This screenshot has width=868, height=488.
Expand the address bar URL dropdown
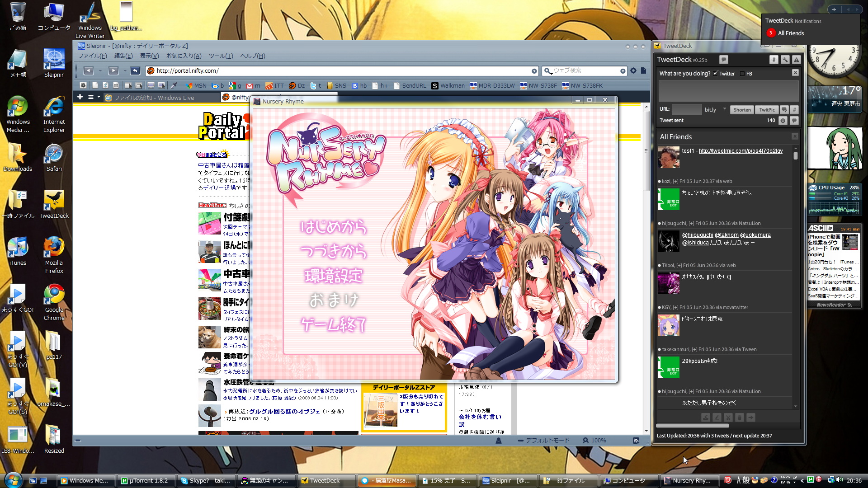click(x=534, y=71)
